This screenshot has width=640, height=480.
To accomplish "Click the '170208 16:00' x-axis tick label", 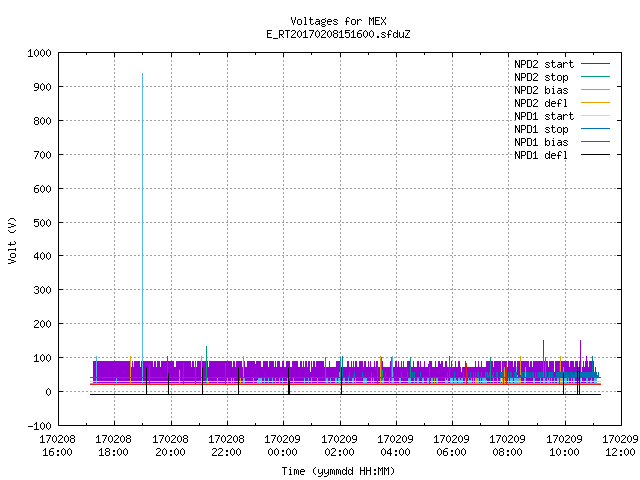I will point(58,446).
